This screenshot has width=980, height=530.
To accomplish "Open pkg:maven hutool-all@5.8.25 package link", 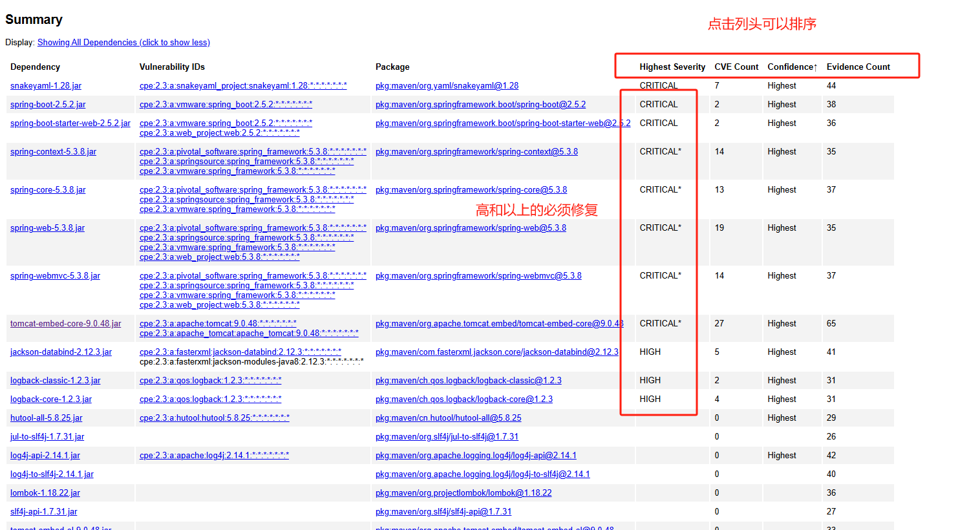I will click(x=448, y=418).
